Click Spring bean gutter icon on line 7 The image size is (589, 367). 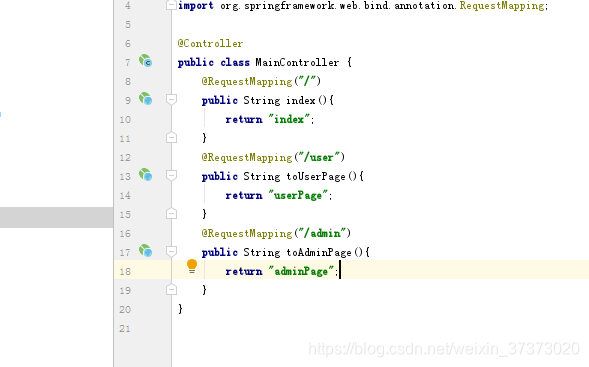tap(145, 61)
